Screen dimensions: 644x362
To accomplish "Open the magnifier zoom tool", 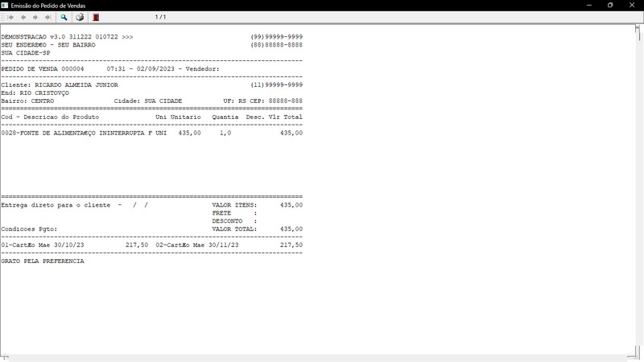I will [x=64, y=17].
